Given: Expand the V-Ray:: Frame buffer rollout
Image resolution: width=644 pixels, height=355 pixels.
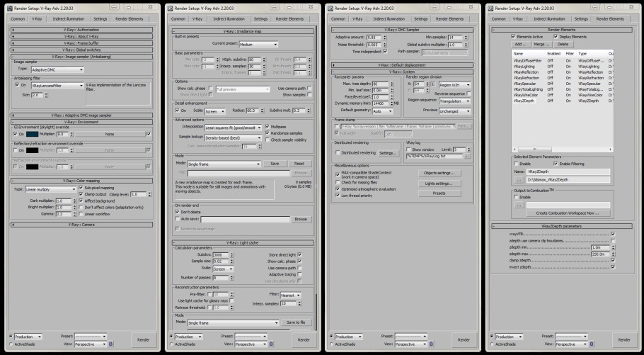Looking at the screenshot, I should coord(81,43).
